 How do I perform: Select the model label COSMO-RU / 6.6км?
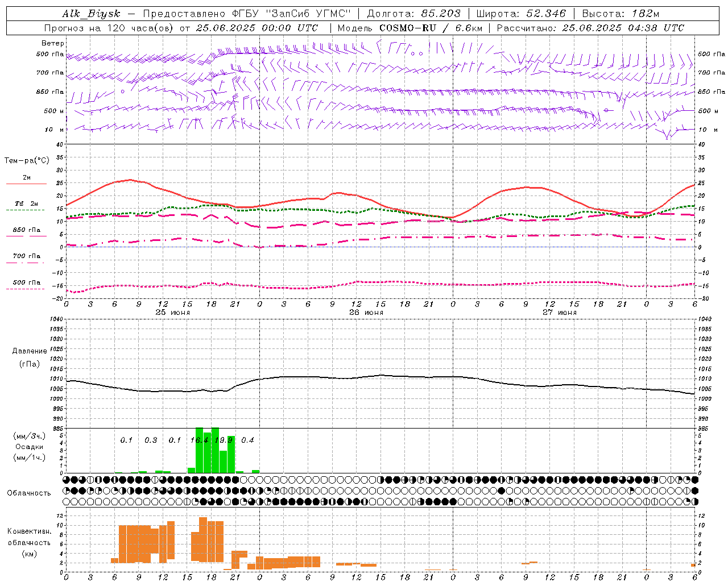point(431,28)
